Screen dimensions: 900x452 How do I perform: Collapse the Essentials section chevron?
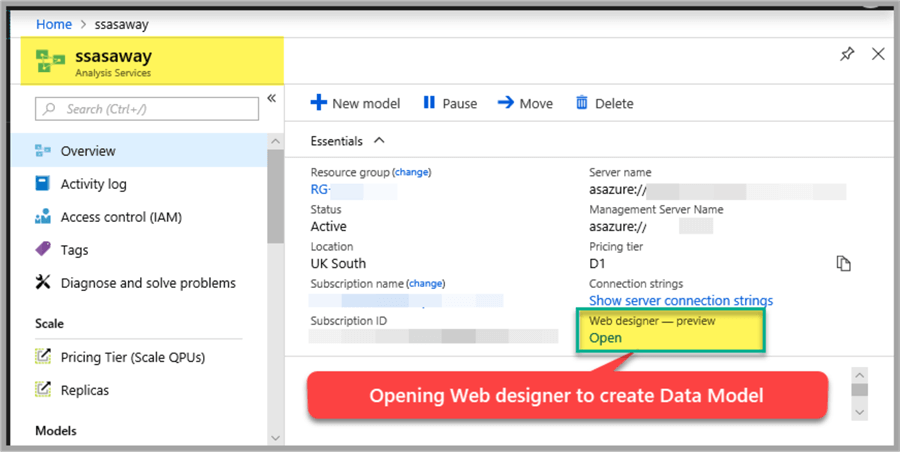point(379,141)
